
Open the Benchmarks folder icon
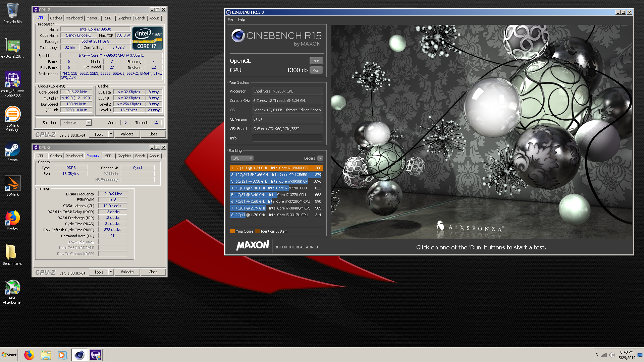[12, 255]
